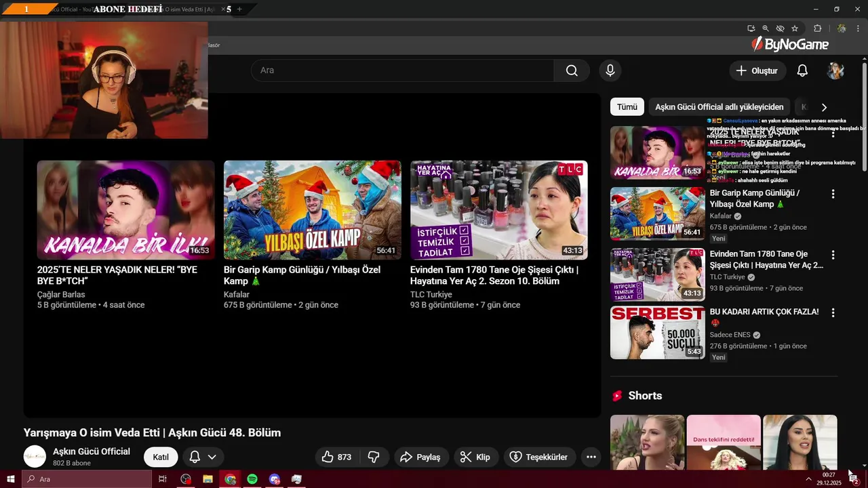Open OBS Studio from the taskbar
868x488 pixels.
(186, 479)
